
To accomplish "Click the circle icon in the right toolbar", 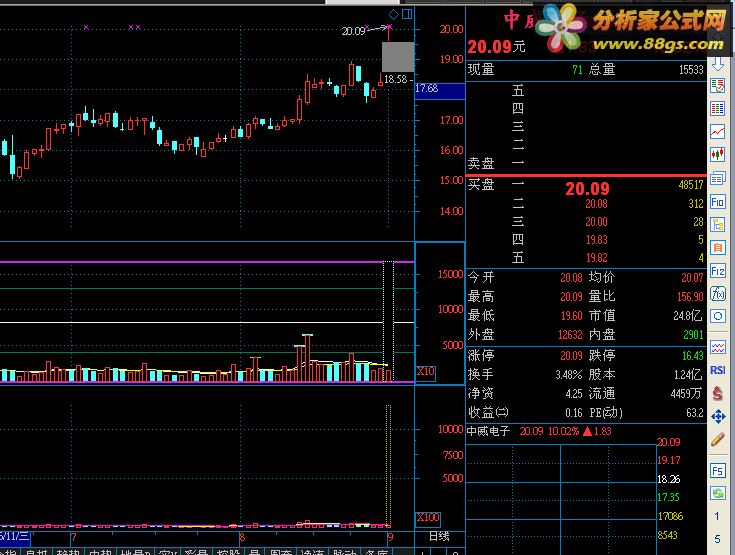I will coord(718,316).
